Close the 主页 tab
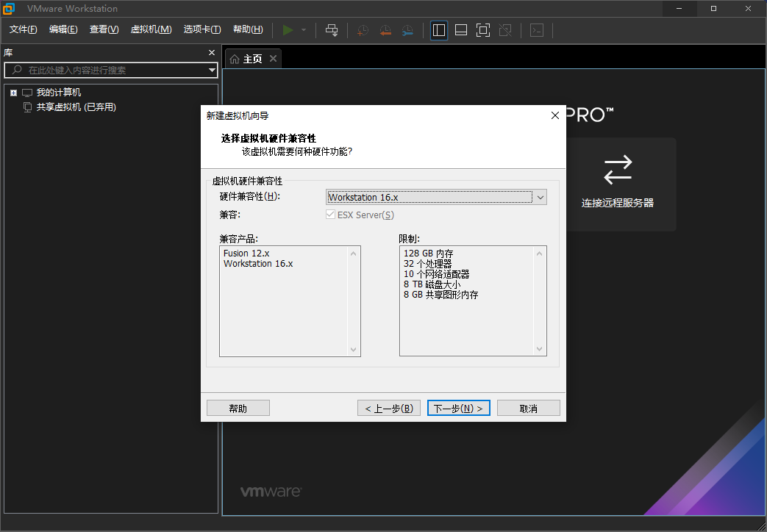The height and width of the screenshot is (532, 767). tap(273, 59)
